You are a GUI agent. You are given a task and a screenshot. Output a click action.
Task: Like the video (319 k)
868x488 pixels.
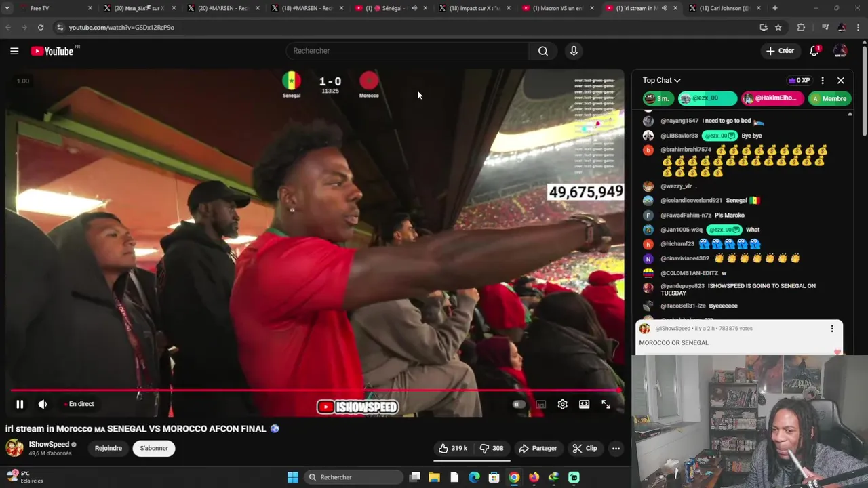(x=452, y=448)
